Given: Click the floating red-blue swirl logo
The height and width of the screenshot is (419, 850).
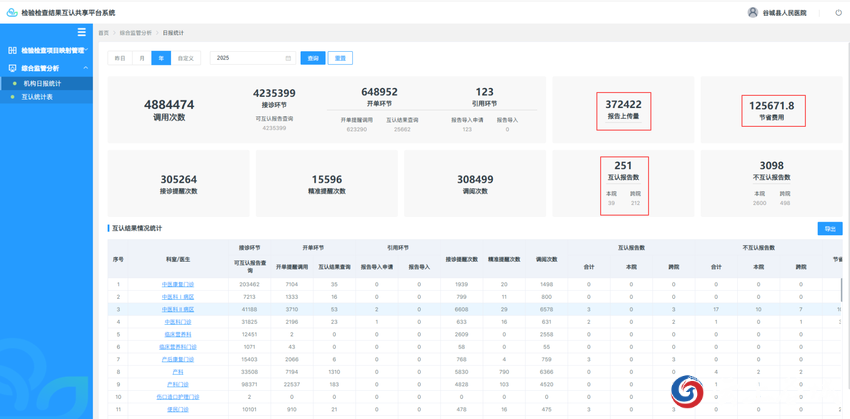Looking at the screenshot, I should [687, 391].
